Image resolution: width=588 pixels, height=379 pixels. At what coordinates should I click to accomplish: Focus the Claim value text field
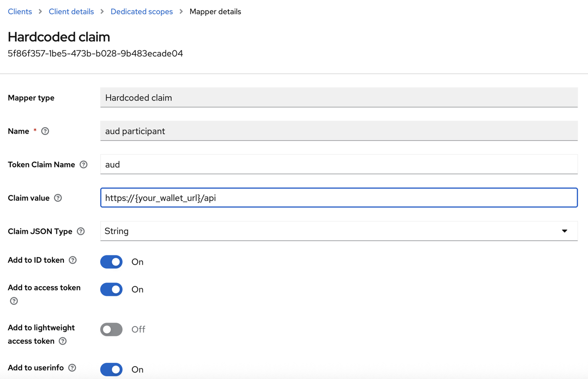(x=339, y=198)
